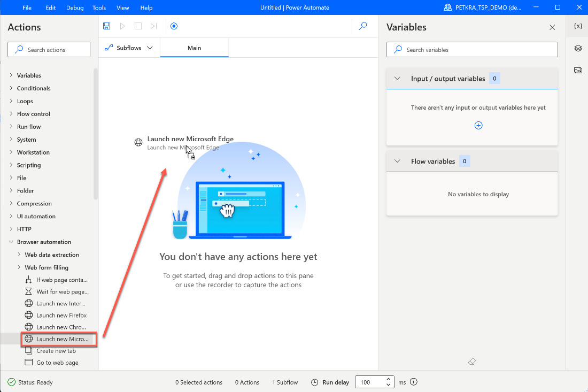Select the Launch new Internet Explorer action

coord(57,303)
